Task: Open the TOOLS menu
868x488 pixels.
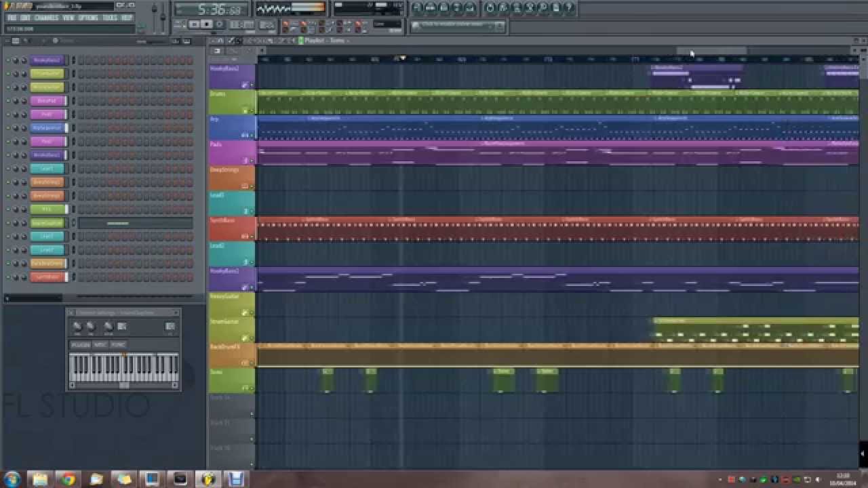Action: coord(109,18)
